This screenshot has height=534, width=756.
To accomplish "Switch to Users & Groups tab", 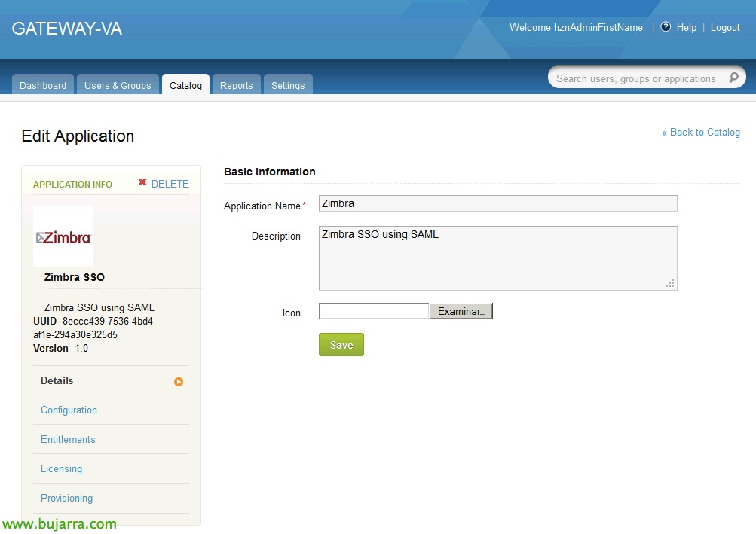I will click(x=118, y=85).
